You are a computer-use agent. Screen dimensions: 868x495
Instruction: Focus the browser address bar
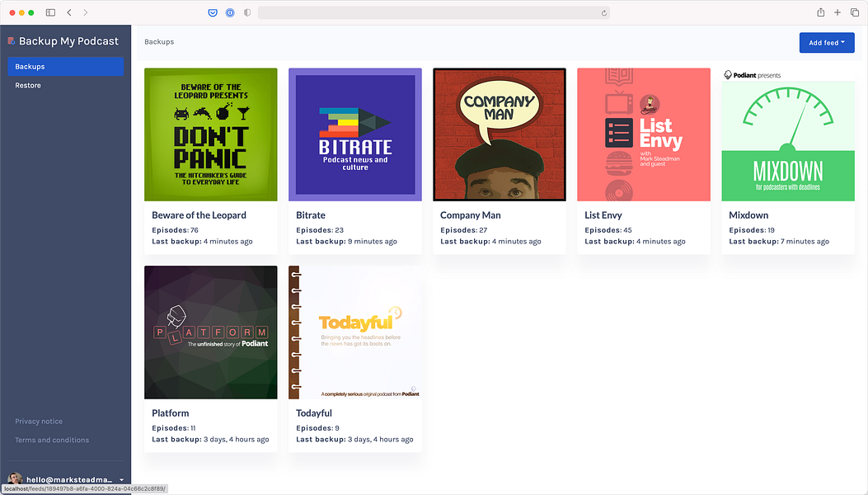pos(434,12)
